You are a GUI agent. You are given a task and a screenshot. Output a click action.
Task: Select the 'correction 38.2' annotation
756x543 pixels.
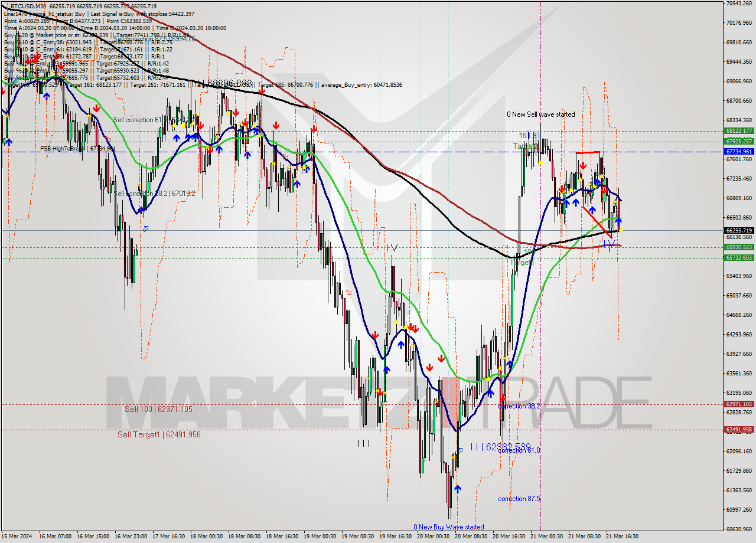pyautogui.click(x=519, y=406)
